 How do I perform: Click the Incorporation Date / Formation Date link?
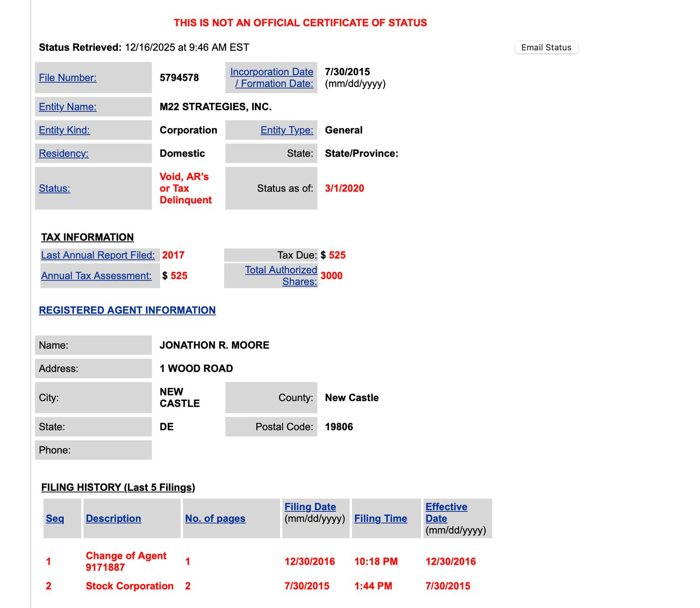[272, 77]
